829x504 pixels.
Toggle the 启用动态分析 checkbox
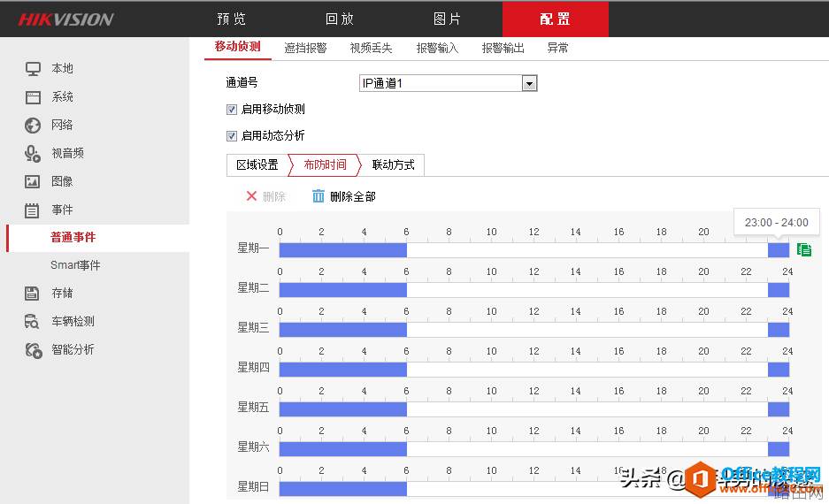point(232,136)
